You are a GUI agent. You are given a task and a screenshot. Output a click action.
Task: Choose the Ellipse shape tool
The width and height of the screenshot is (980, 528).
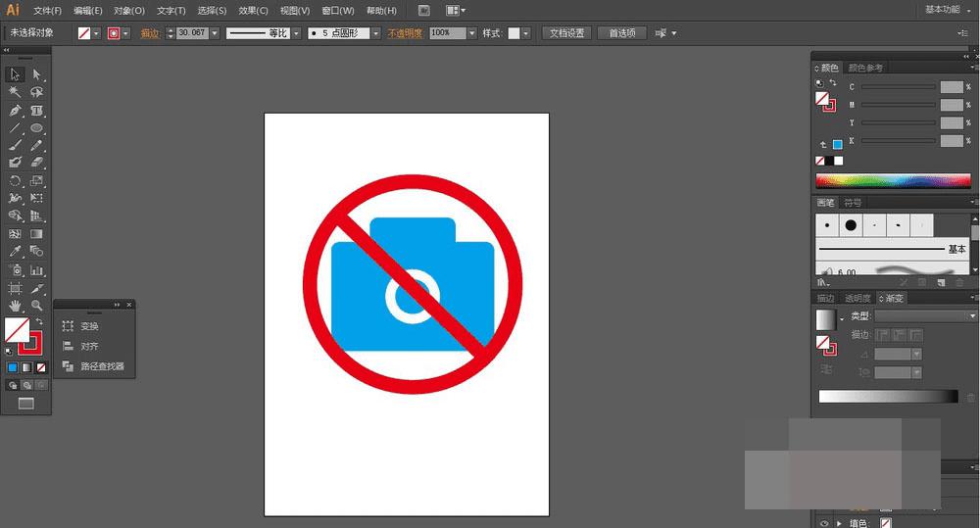point(37,127)
